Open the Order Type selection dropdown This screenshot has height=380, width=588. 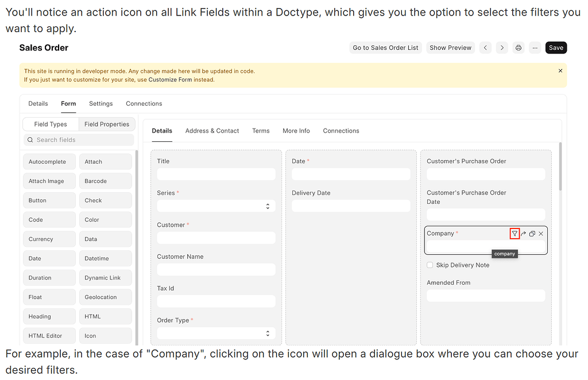(x=267, y=333)
